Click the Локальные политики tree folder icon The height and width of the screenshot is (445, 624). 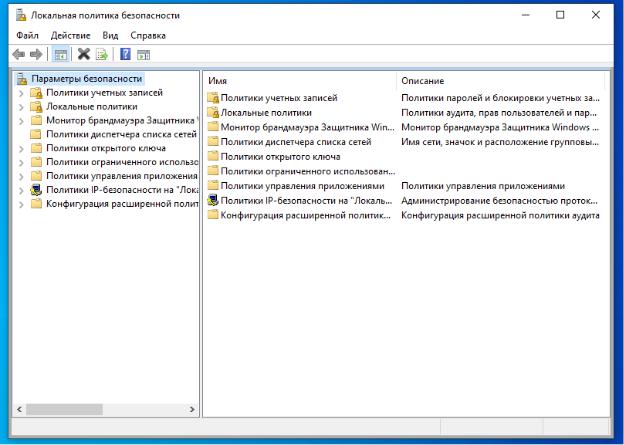[36, 107]
